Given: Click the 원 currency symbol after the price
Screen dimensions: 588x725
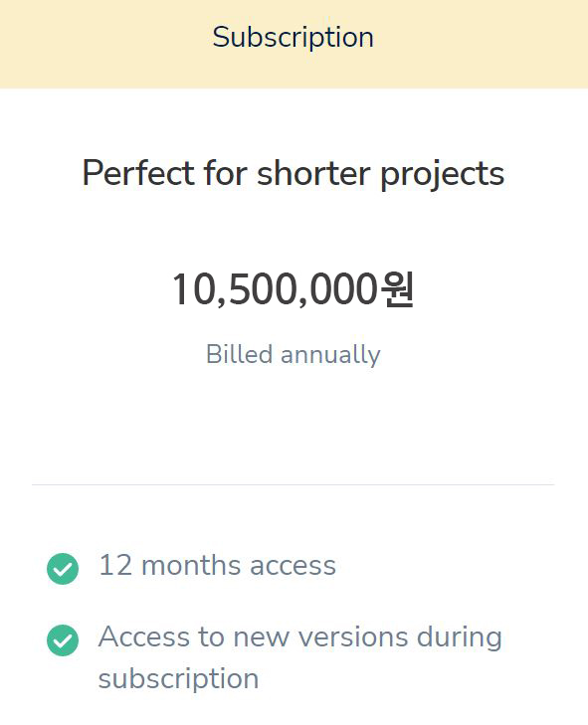Looking at the screenshot, I should 397,289.
